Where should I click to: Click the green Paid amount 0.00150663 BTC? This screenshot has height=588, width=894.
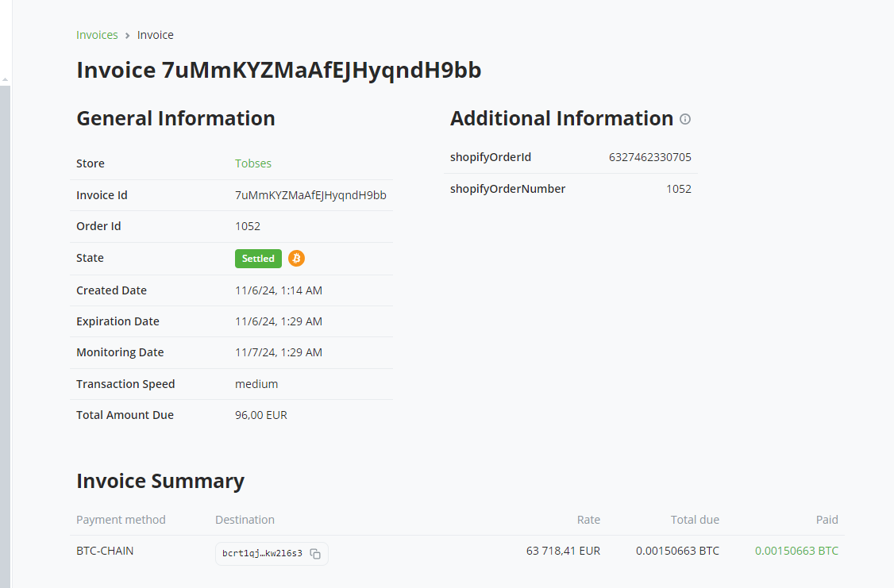point(796,549)
